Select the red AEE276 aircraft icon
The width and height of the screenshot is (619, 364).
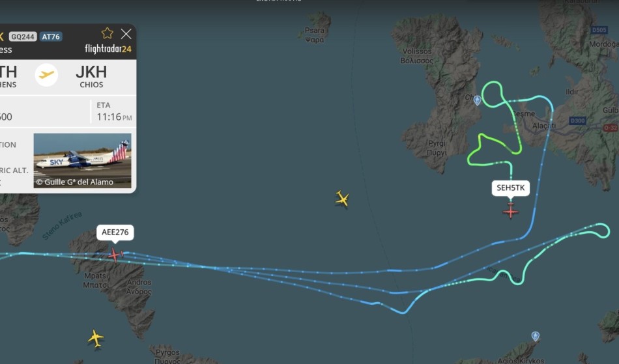pyautogui.click(x=115, y=255)
